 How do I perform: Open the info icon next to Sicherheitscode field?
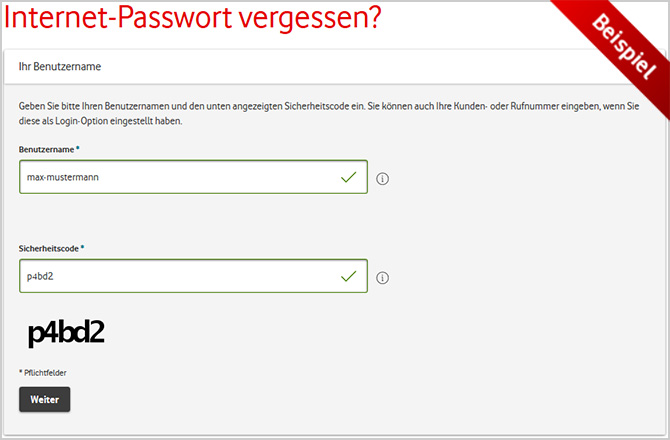(x=382, y=278)
